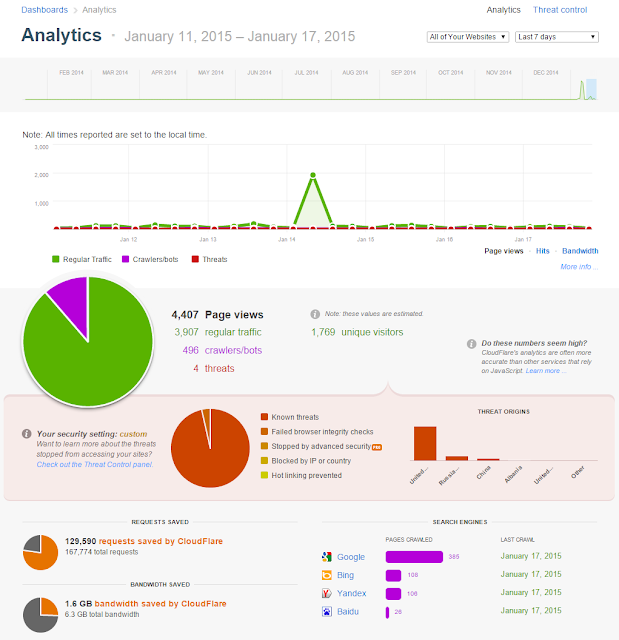Screen dimensions: 619x640
Task: Click '129,590 requests saved by CloudFlare' text
Action: click(x=144, y=541)
